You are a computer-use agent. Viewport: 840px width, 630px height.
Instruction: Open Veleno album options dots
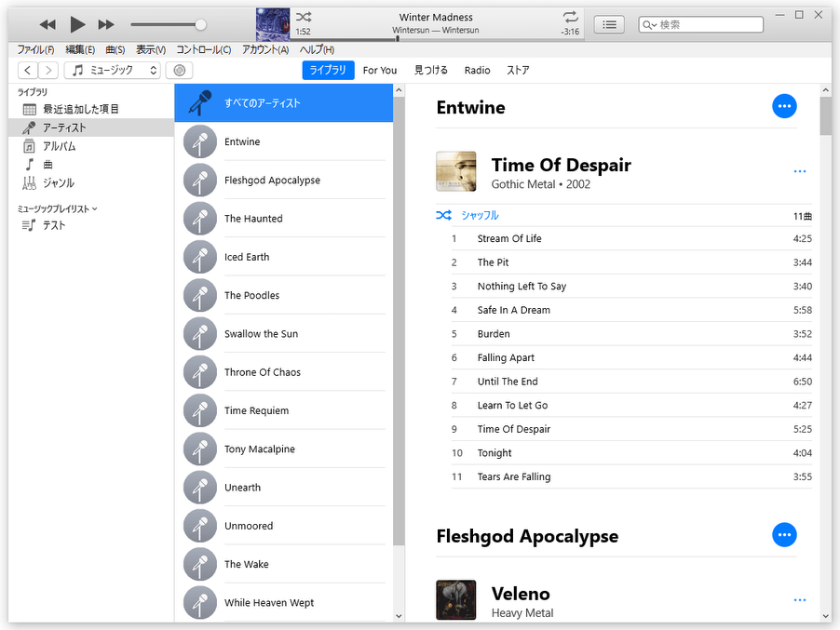[x=800, y=600]
